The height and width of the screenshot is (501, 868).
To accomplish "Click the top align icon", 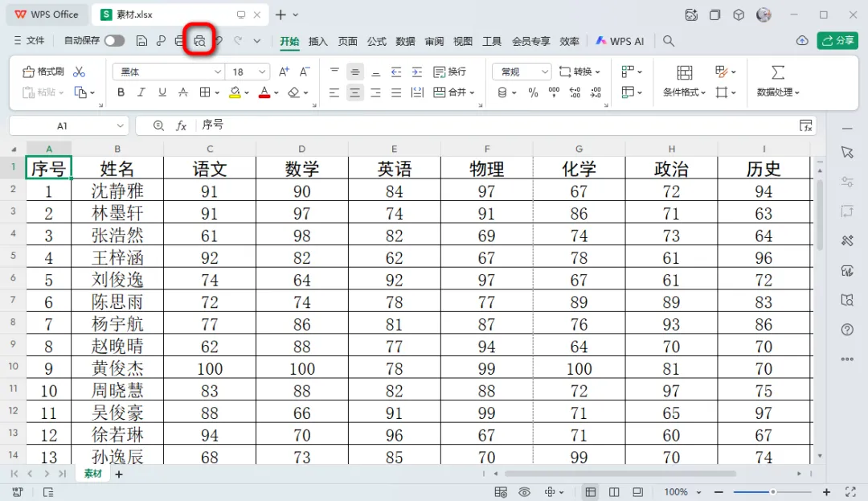I will pos(334,72).
